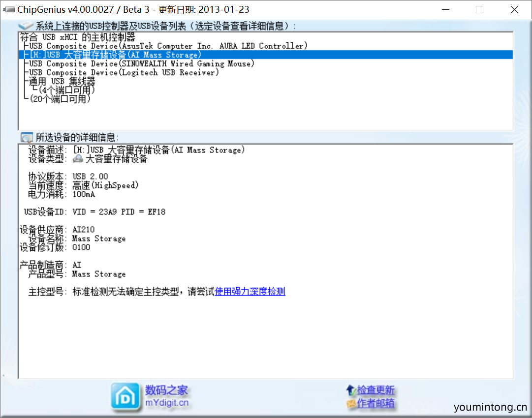Click the device details magnifier header icon
Viewport: 532px width, 418px height.
tap(27, 137)
